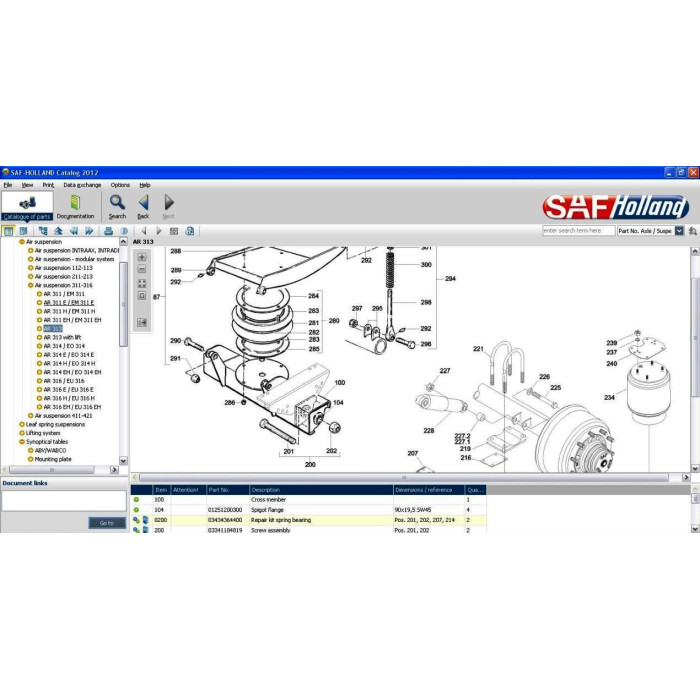The width and height of the screenshot is (700, 700).
Task: Select AR 313 with lift item
Action: tap(62, 338)
